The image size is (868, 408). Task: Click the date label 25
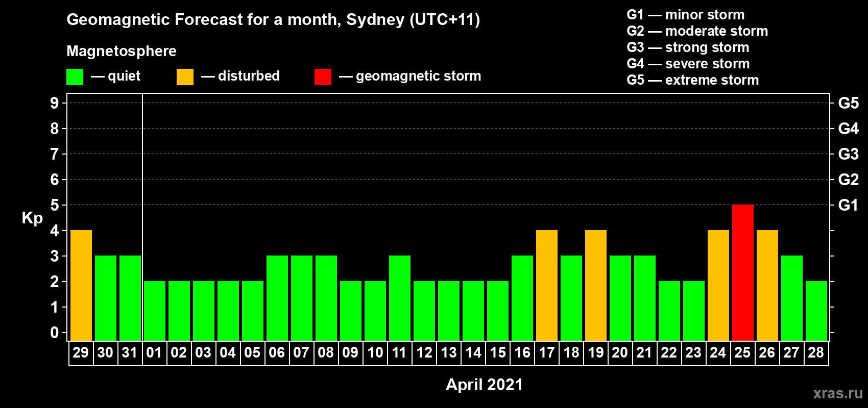742,352
